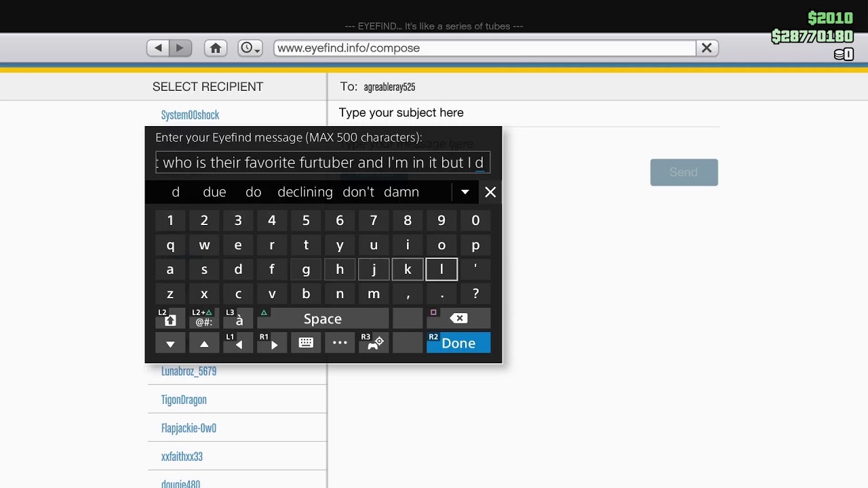
Task: Open the Eyefind home page icon
Action: point(216,48)
